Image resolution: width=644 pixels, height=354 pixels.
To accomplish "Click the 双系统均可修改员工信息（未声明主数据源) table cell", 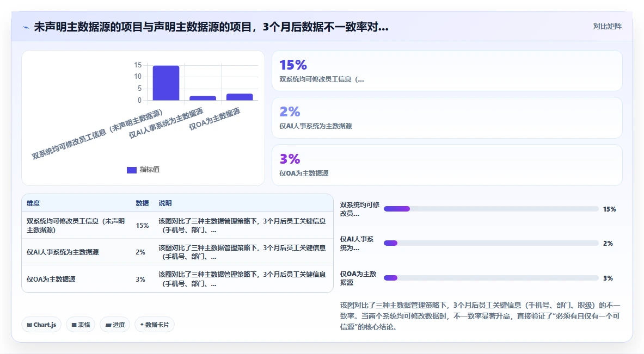I will coord(76,225).
